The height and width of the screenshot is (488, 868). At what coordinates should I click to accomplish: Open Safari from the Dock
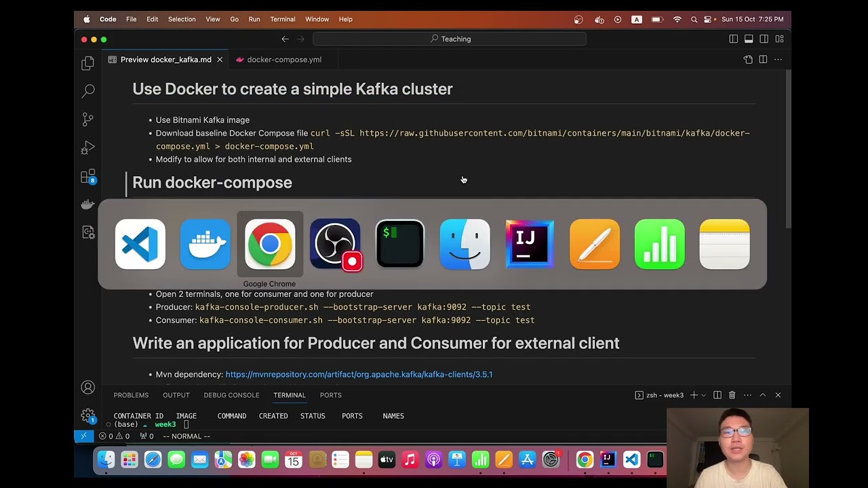(153, 460)
